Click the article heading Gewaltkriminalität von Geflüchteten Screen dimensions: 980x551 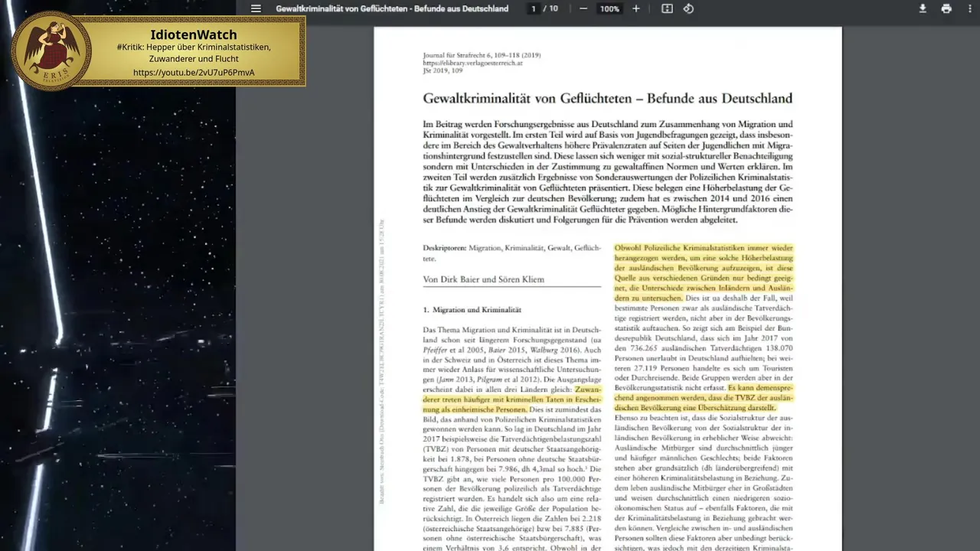tap(607, 99)
